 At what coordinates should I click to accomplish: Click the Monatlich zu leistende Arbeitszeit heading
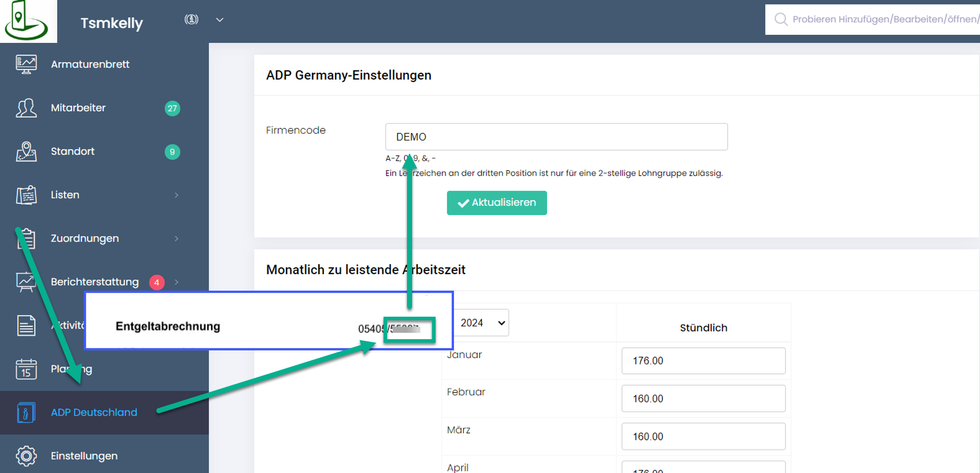pyautogui.click(x=366, y=270)
